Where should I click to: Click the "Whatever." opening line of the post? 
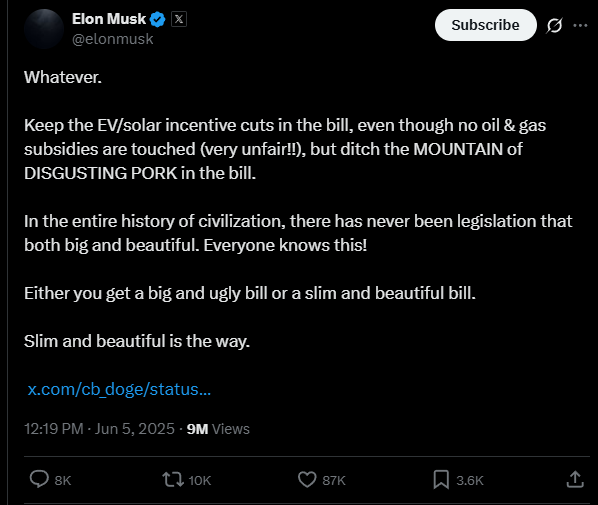[63, 77]
